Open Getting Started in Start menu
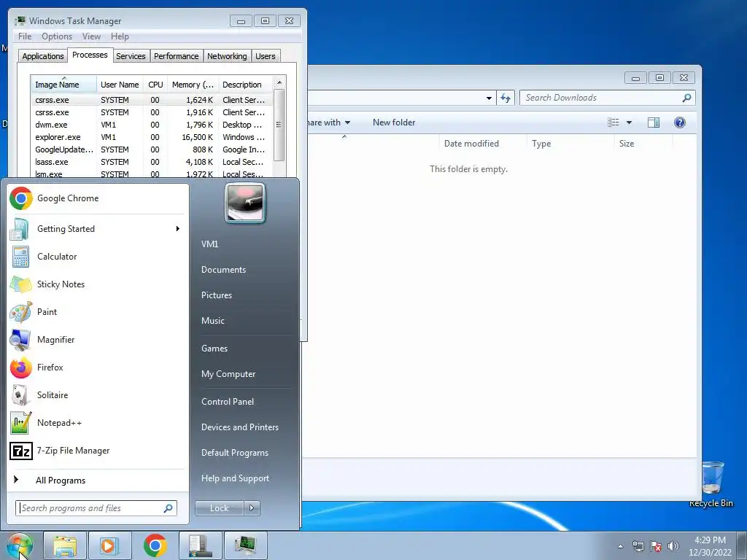Image resolution: width=747 pixels, height=560 pixels. (98, 229)
